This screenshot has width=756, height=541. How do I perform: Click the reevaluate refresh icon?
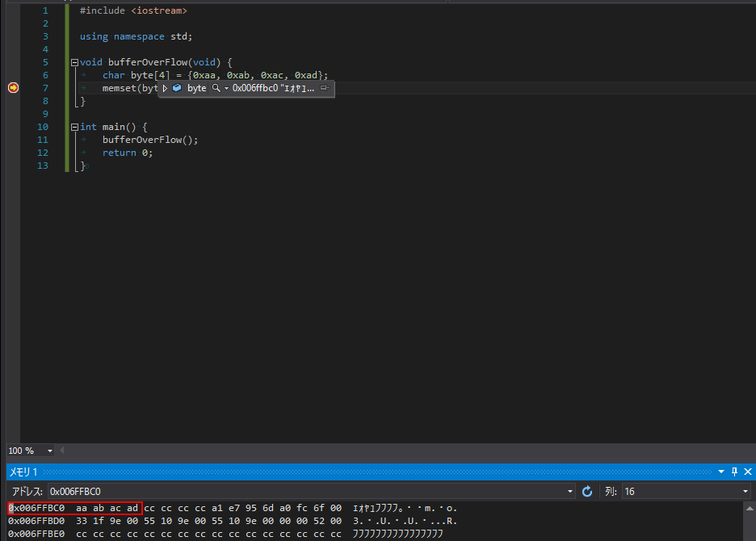point(586,491)
